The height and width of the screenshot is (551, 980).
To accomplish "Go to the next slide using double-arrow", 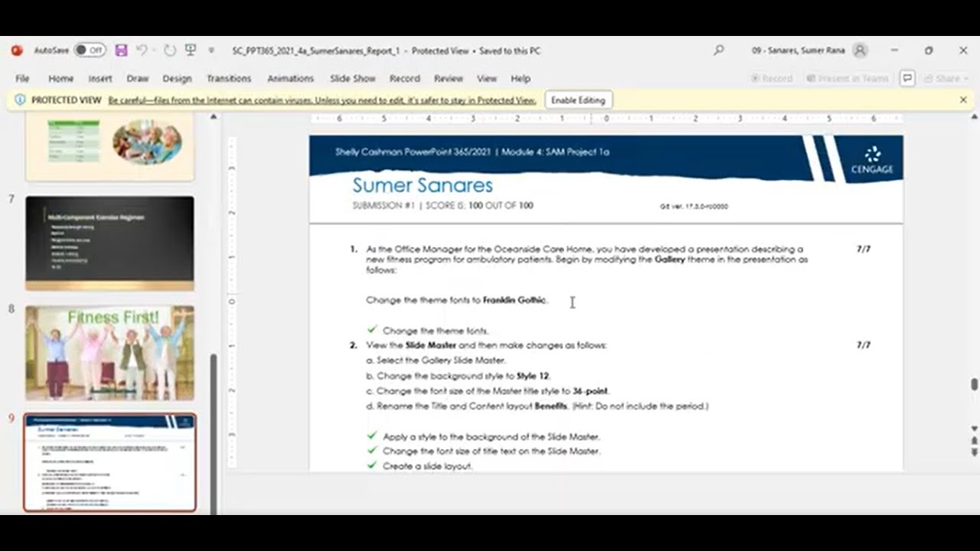I will [974, 452].
